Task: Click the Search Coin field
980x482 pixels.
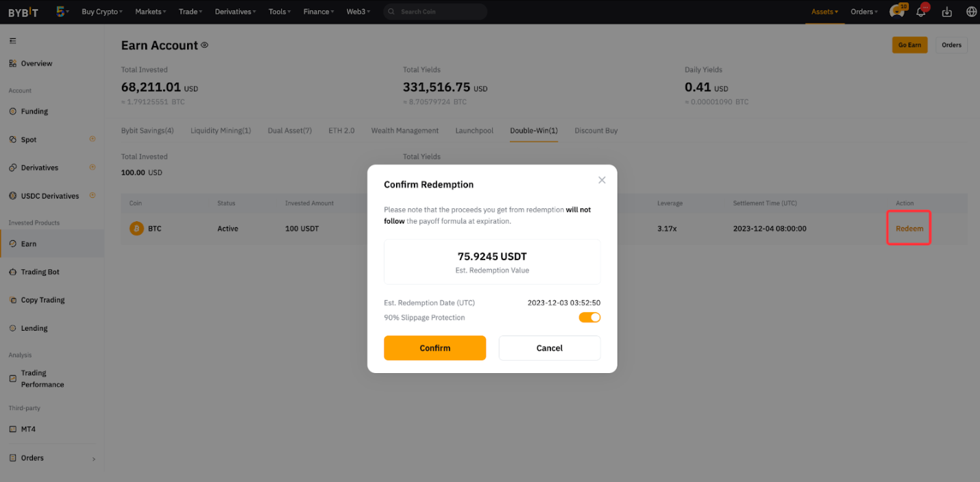Action: pos(435,12)
